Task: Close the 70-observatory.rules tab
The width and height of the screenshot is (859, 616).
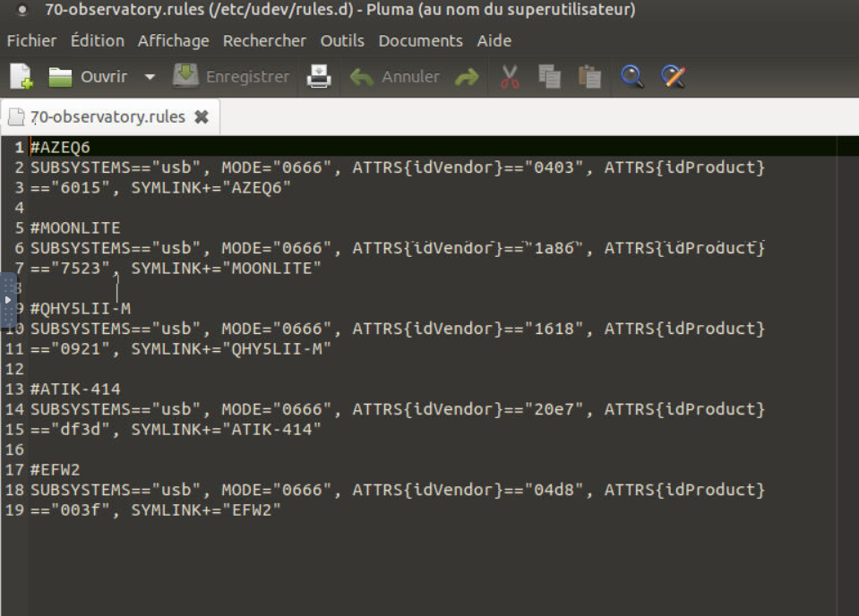Action: 202,116
